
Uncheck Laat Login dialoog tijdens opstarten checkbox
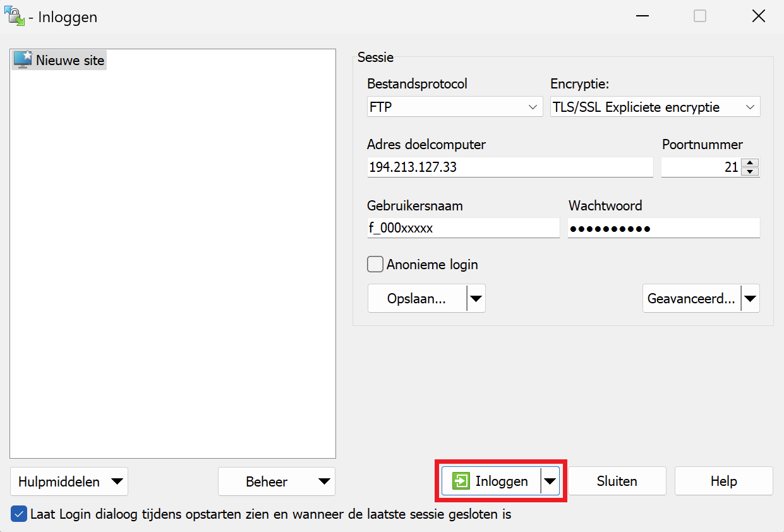coord(19,514)
